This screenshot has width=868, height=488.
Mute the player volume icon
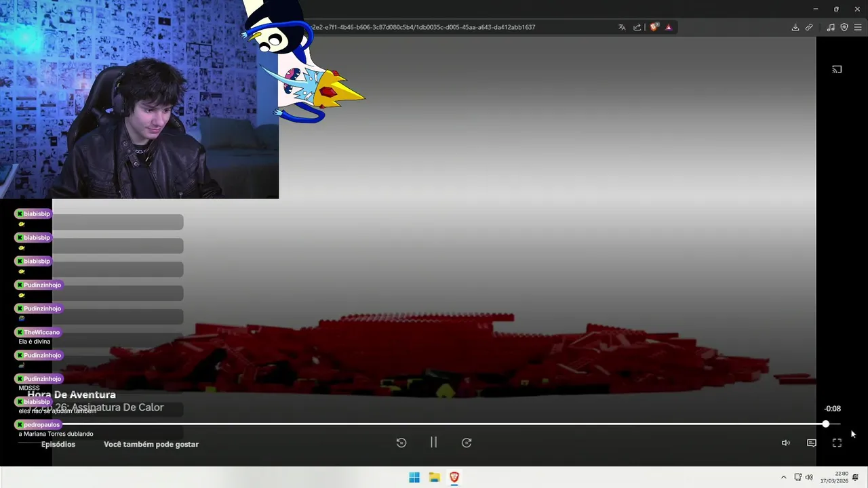click(785, 443)
